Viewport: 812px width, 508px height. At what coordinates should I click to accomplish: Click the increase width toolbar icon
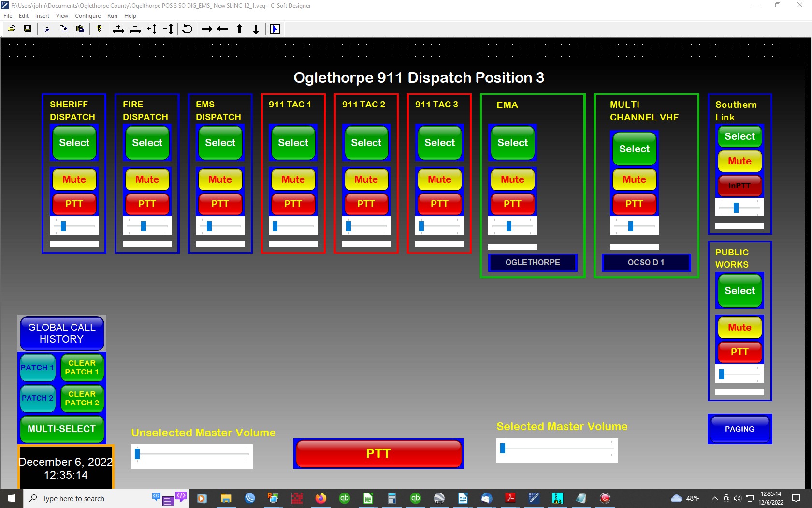click(118, 29)
